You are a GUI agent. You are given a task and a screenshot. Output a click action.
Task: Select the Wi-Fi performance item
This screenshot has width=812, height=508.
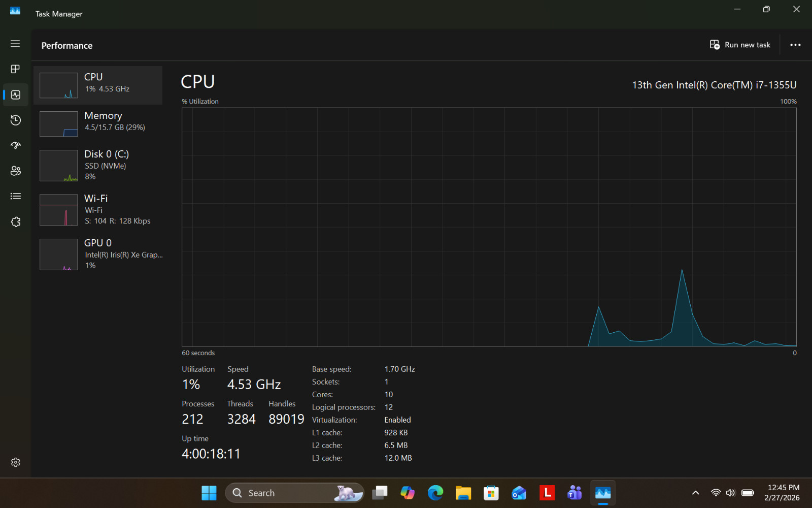point(98,209)
